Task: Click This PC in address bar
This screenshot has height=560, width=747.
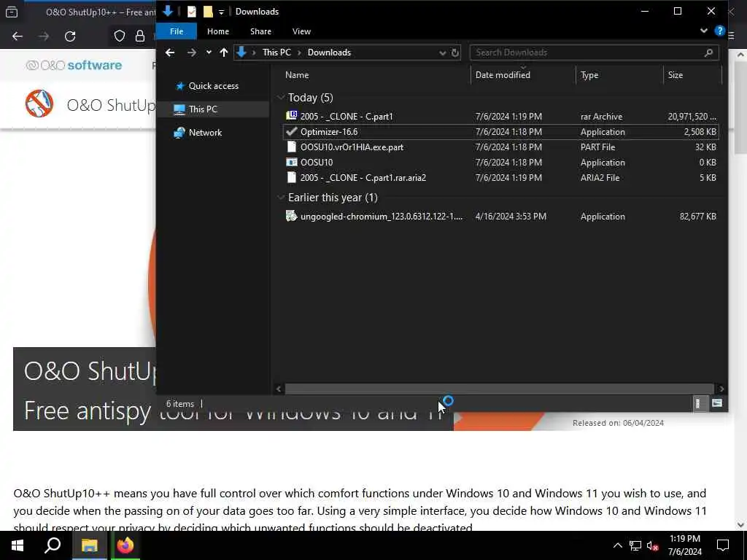Action: pos(276,52)
